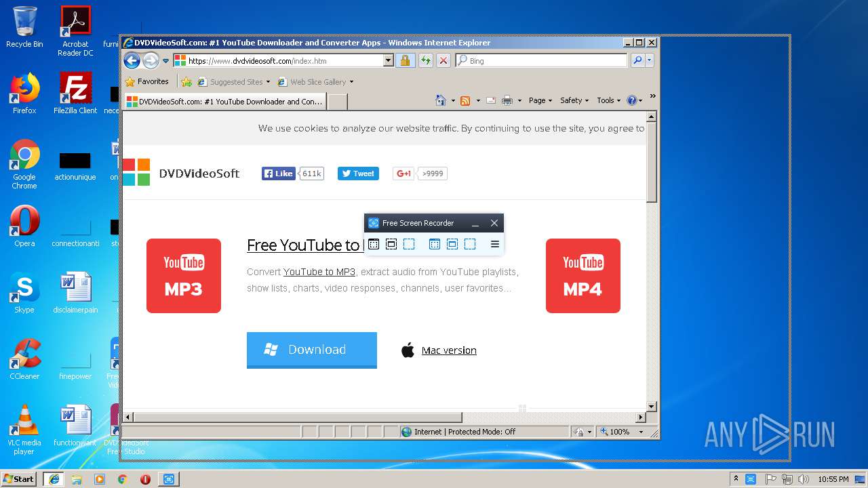Select the black capture-window icon in Free Screen Recorder

(374, 244)
